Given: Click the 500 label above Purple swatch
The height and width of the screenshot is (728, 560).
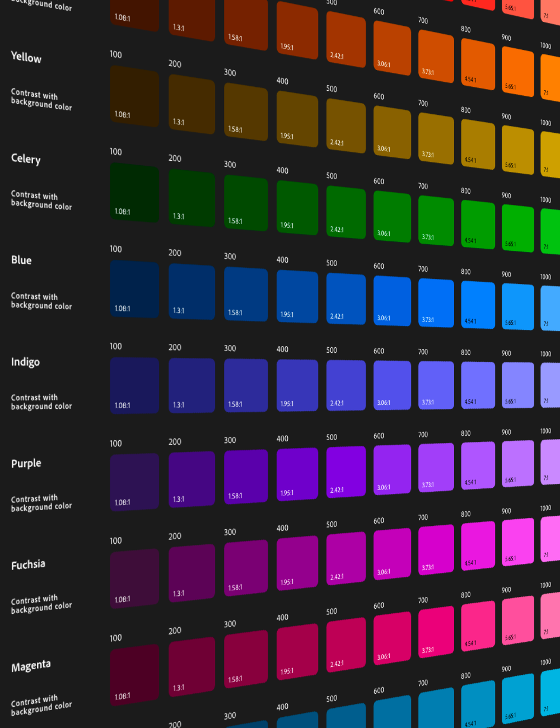Looking at the screenshot, I should (x=332, y=437).
